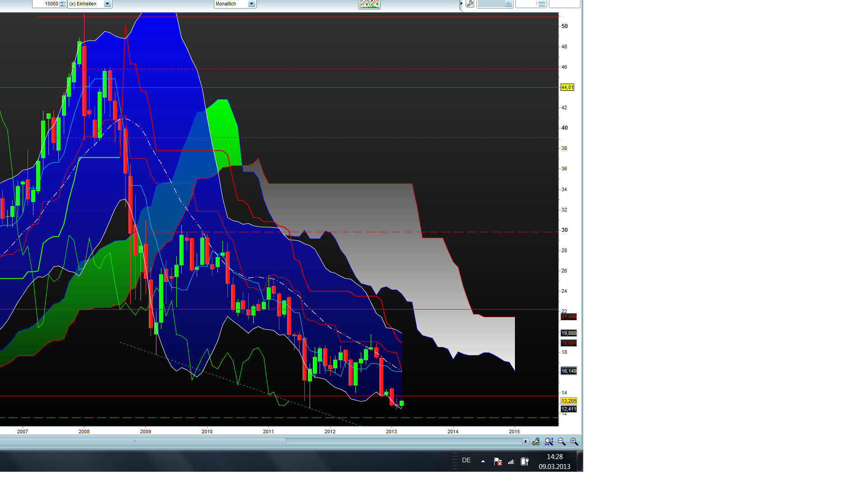
Task: Zoom in the chart with plus magnifier
Action: tap(574, 441)
